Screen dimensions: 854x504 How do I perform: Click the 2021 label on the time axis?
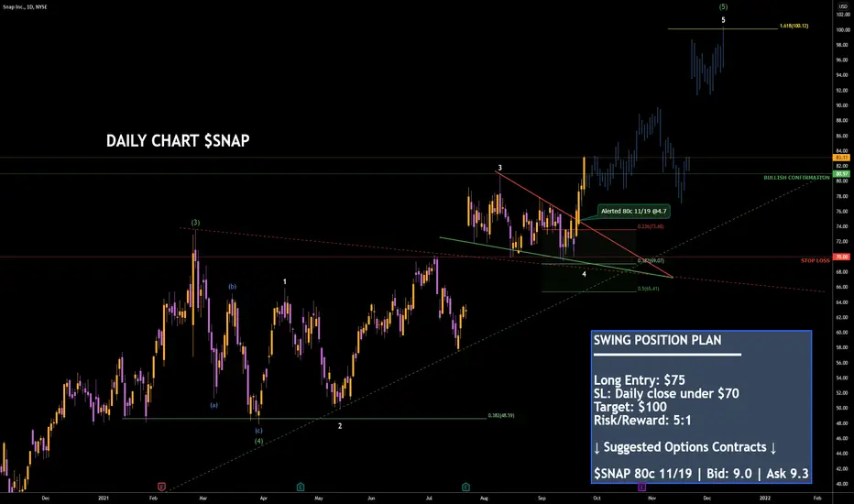tap(104, 498)
